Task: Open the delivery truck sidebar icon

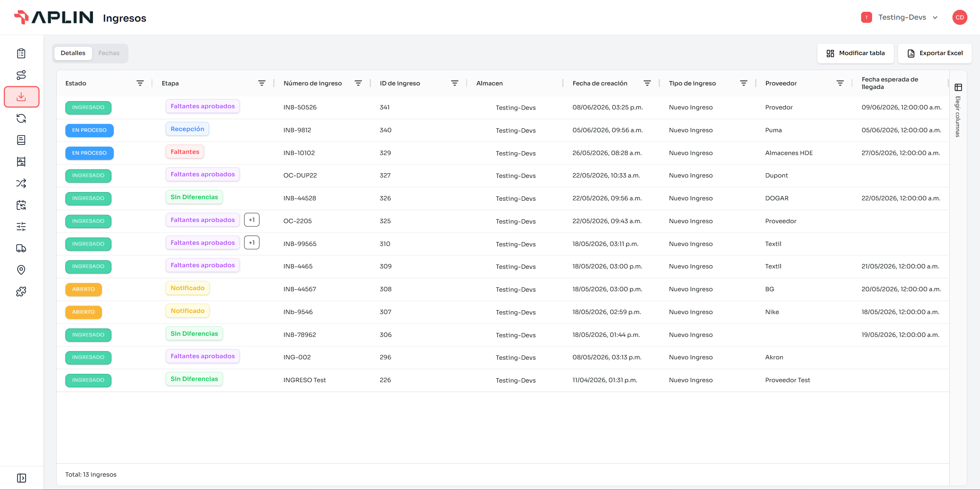Action: (21, 248)
